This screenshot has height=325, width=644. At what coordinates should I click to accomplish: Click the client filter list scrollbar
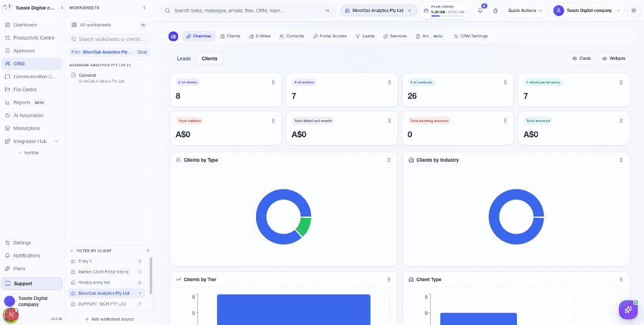point(151,276)
